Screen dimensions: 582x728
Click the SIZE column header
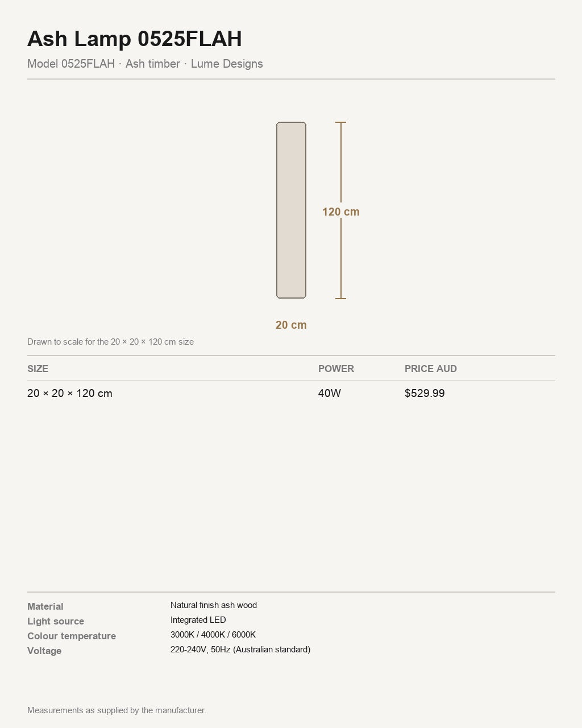pyautogui.click(x=38, y=369)
